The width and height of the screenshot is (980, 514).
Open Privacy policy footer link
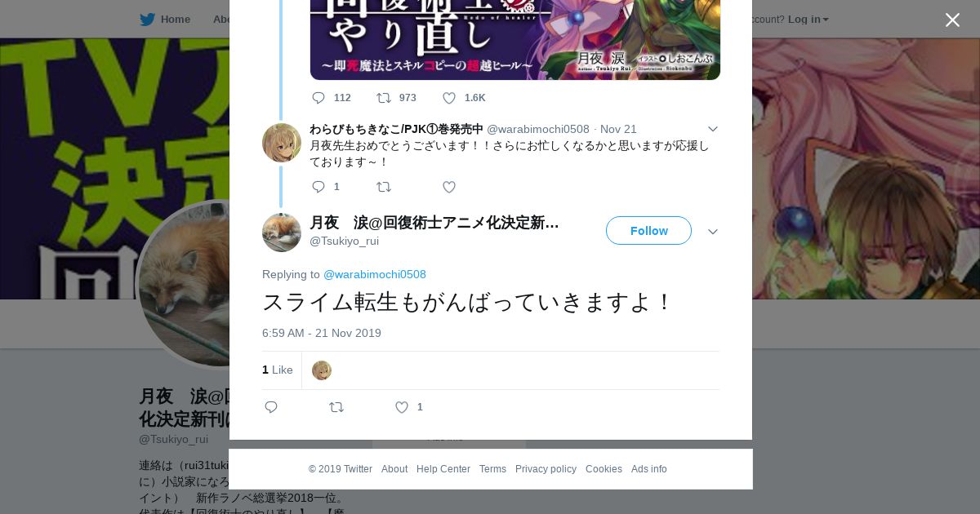(x=546, y=469)
